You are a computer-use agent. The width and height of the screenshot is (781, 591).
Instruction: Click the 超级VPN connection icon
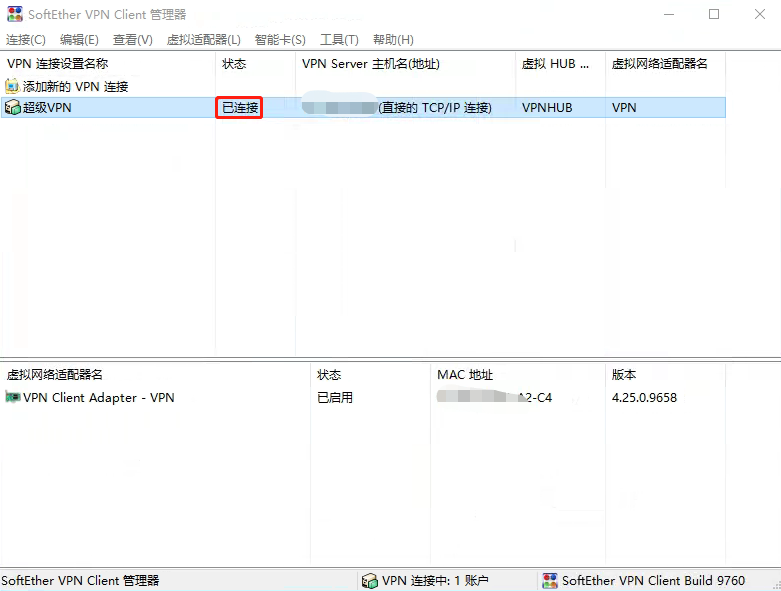coord(12,108)
